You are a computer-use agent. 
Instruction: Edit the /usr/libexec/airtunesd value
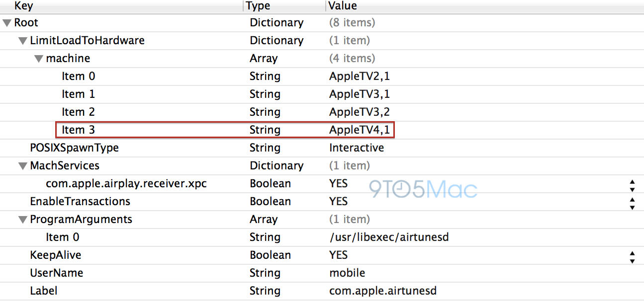(389, 237)
